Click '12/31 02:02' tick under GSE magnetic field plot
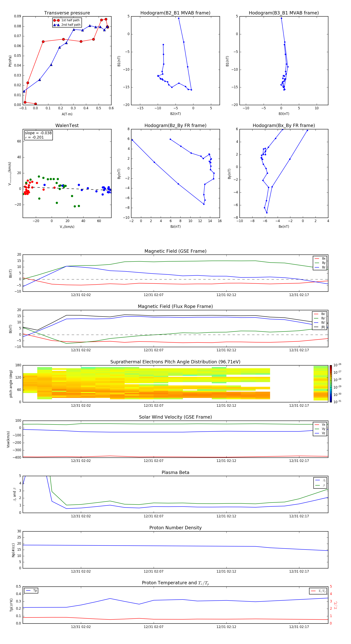Viewport: 351px width, 644px height. coord(81,295)
